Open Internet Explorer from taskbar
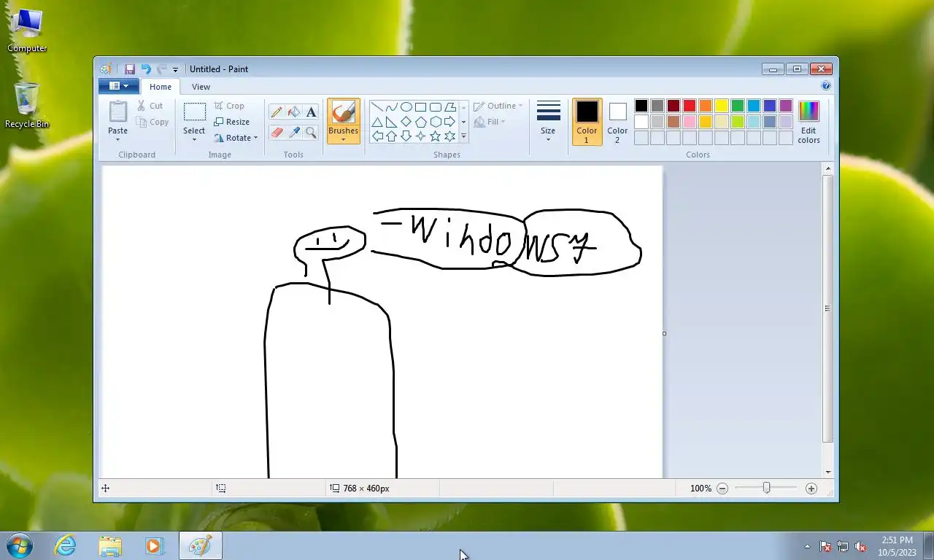The width and height of the screenshot is (934, 560). pyautogui.click(x=66, y=545)
